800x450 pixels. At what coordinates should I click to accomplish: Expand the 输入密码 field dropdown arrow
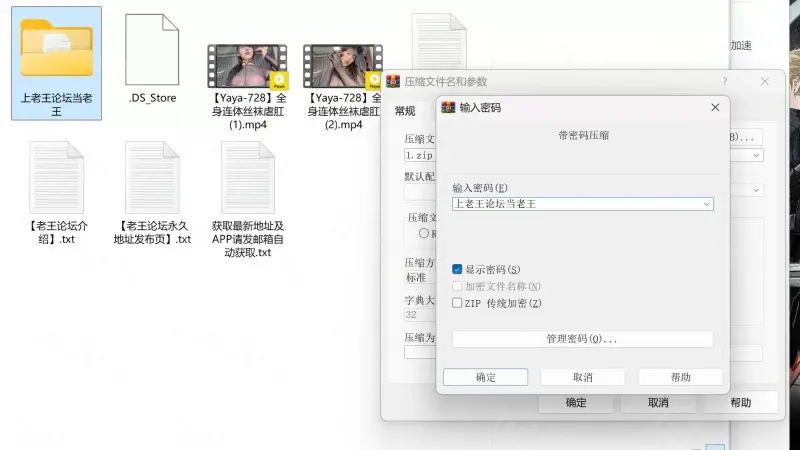pyautogui.click(x=707, y=204)
